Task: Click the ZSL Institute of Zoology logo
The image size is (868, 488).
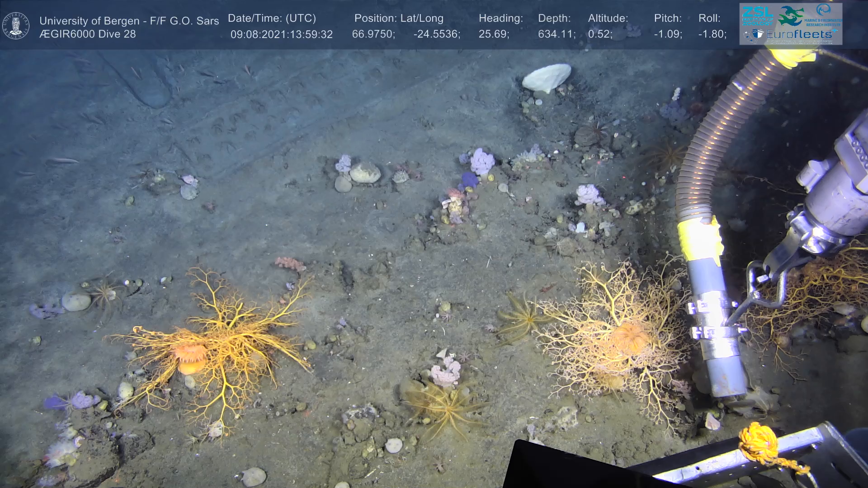Action: coord(758,15)
